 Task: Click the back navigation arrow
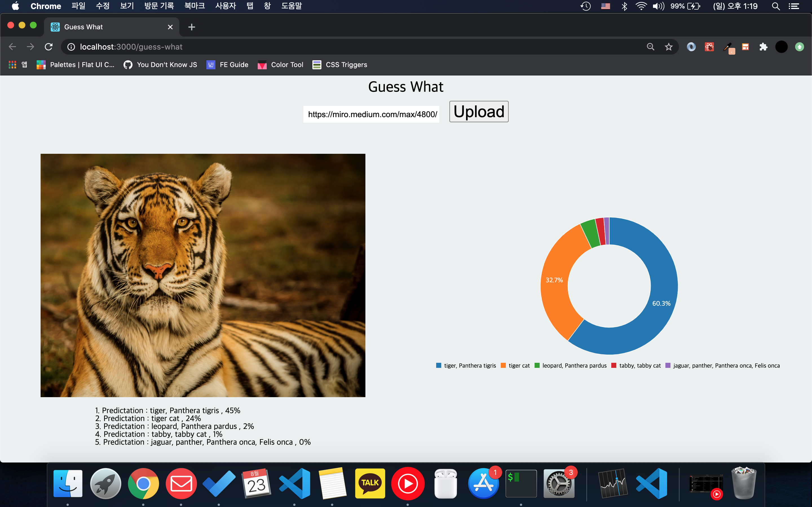coord(12,47)
